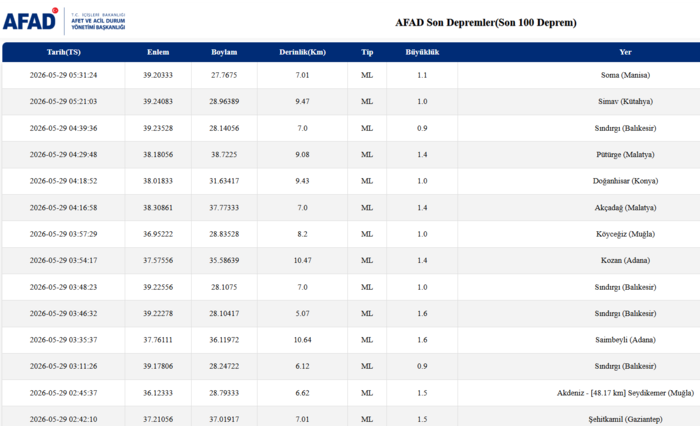Select date 2026-05-29 04:16:58
The height and width of the screenshot is (426, 700).
click(63, 208)
